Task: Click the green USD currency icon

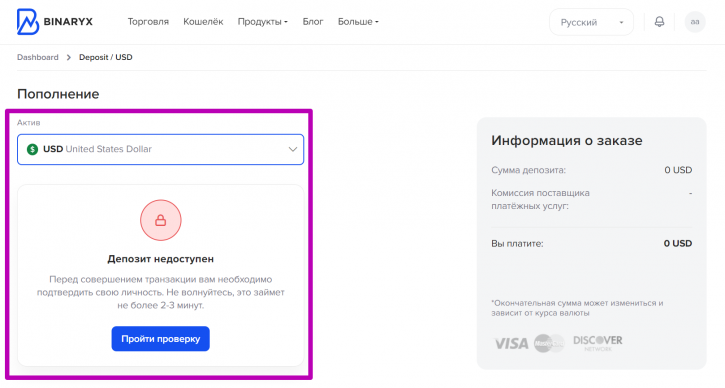Action: pos(32,149)
